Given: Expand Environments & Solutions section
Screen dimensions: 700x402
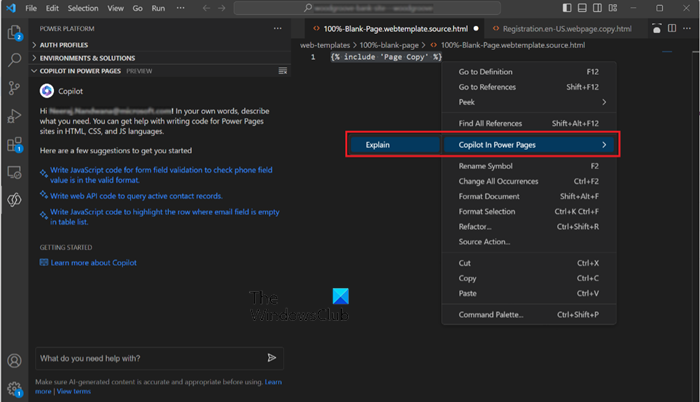Looking at the screenshot, I should 87,58.
